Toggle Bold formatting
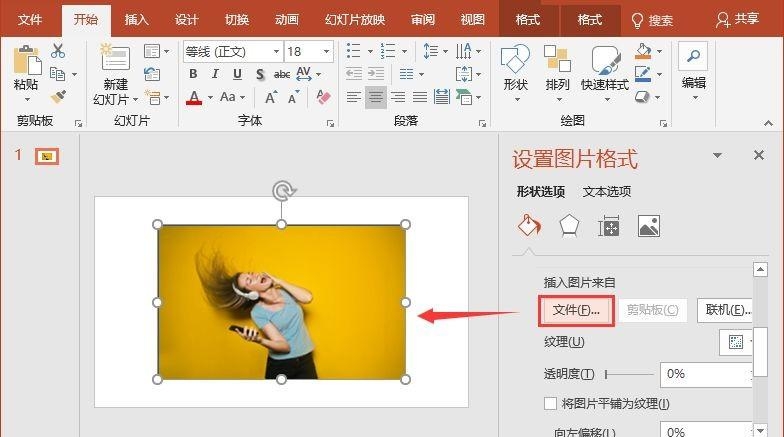This screenshot has height=437, width=784. (x=193, y=74)
